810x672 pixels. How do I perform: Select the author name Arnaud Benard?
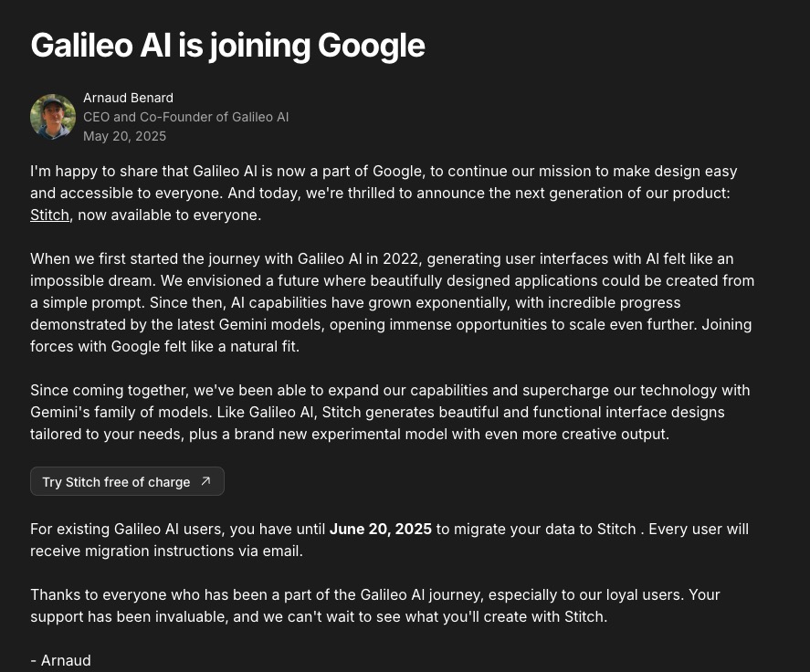point(128,98)
